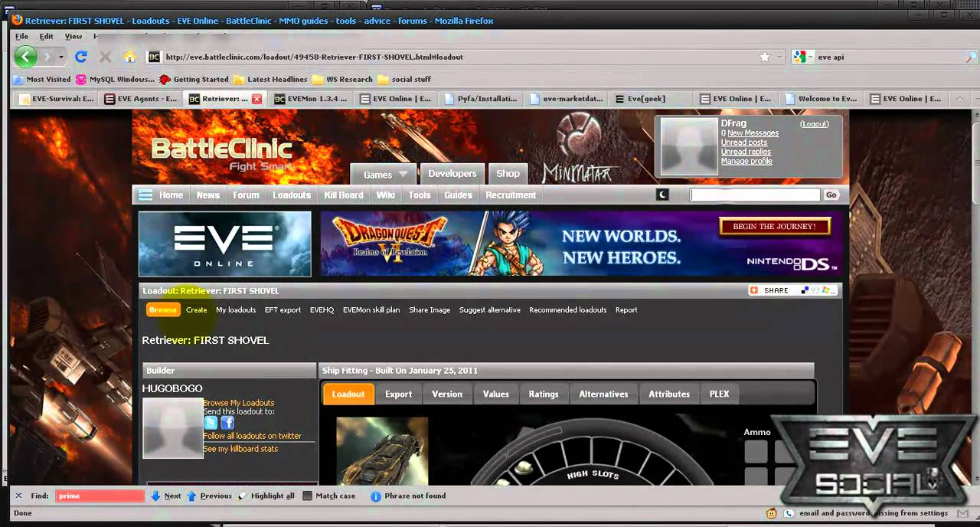This screenshot has height=527, width=980.
Task: Click the Create link
Action: 197,310
